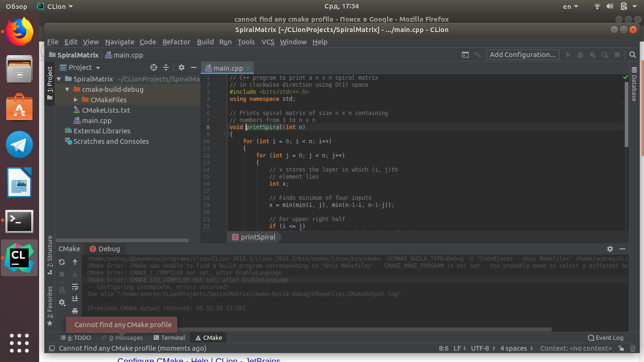
Task: Open the Build menu
Action: point(205,42)
